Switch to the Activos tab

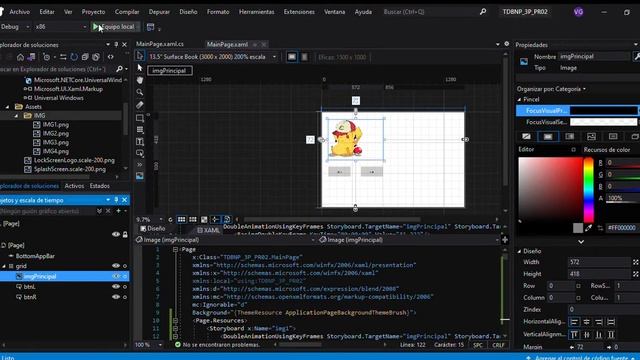[x=74, y=186]
